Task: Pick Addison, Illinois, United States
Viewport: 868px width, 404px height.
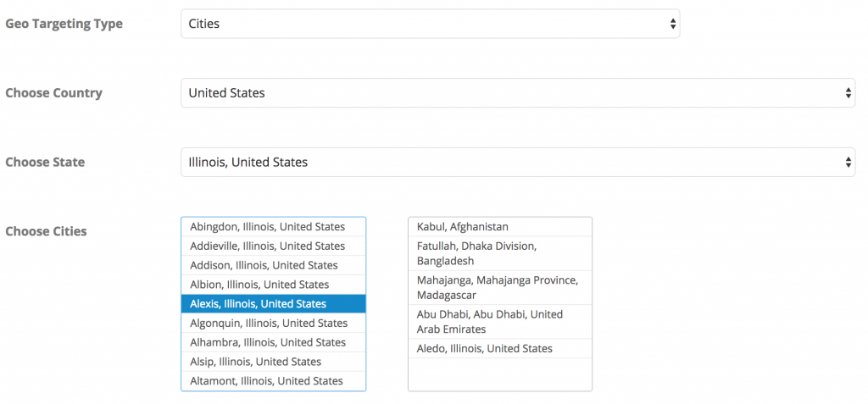Action: point(264,266)
